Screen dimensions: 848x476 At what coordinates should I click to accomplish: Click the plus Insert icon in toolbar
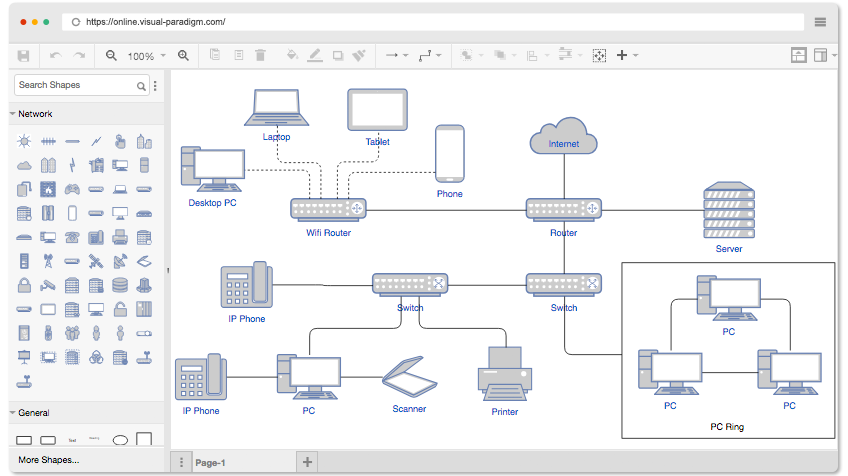622,55
